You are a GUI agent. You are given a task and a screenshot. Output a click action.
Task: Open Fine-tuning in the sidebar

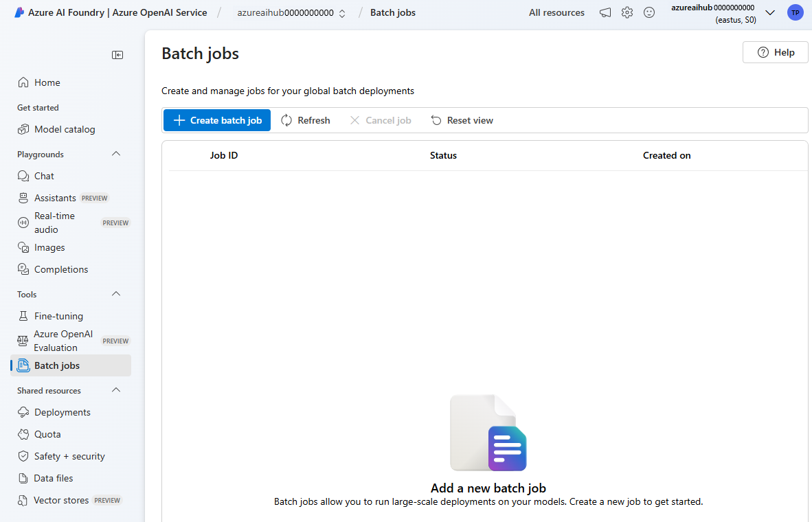point(58,316)
